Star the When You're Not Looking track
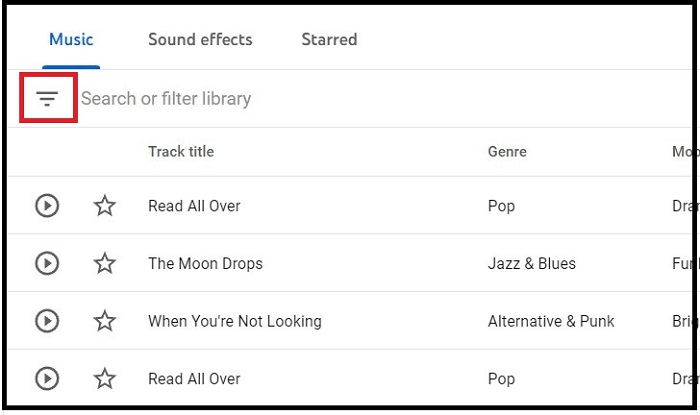 (x=105, y=321)
